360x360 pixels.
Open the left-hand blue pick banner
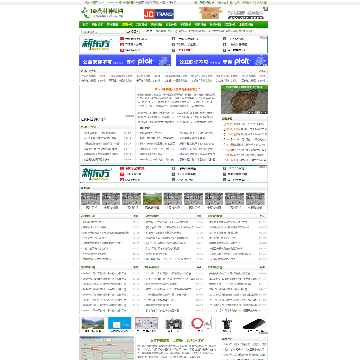point(125,60)
